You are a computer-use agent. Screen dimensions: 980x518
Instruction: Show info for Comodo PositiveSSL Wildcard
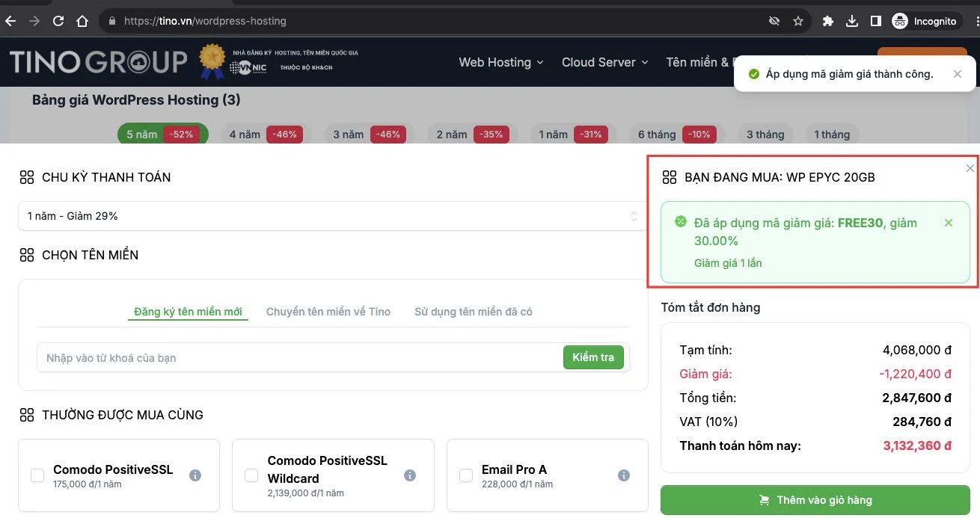click(410, 475)
